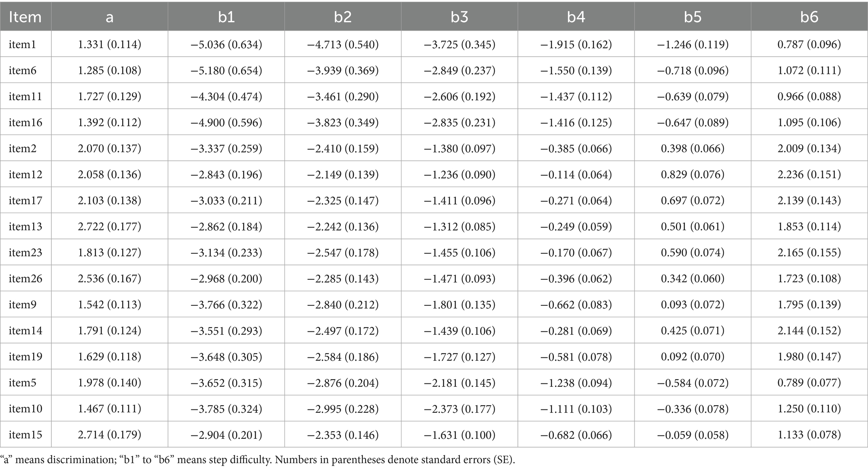Click the item11 discrimination value 1.727 (0.129)

110,96
